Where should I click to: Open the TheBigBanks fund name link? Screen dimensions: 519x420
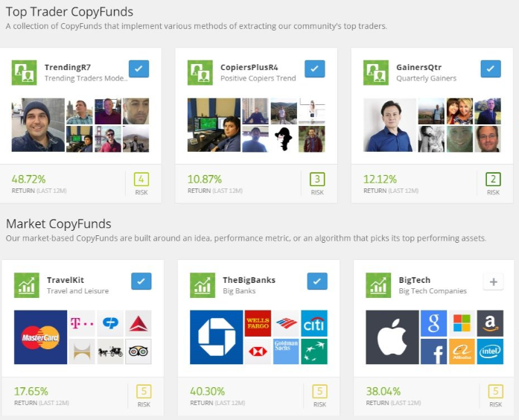249,280
